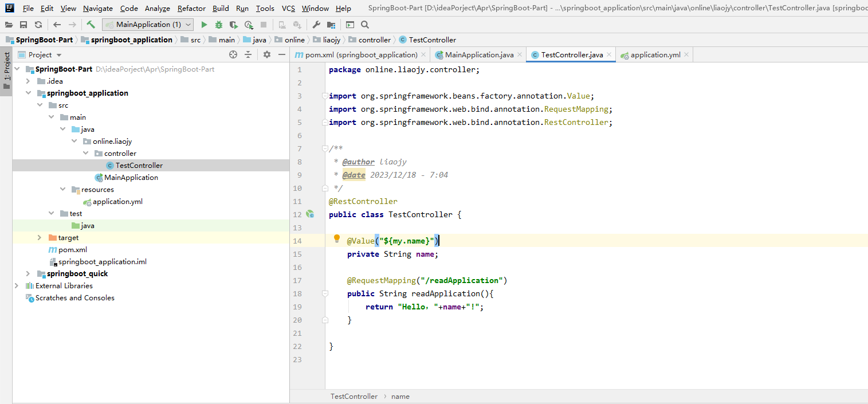868x404 pixels.
Task: Navigate back with the left arrow
Action: click(57, 25)
